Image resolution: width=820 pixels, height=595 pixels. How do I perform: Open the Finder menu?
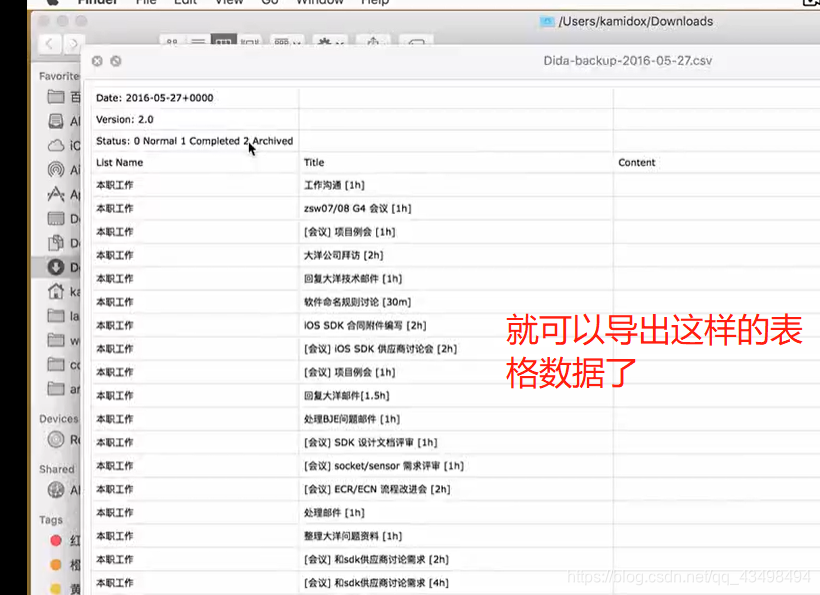97,2
